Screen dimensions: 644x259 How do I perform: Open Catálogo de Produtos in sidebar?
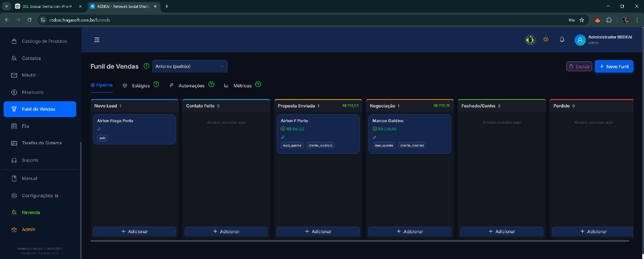point(44,41)
